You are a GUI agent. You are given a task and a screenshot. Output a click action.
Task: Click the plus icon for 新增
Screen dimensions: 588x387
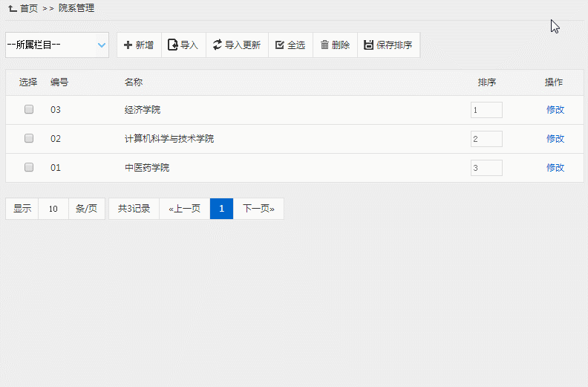[128, 45]
